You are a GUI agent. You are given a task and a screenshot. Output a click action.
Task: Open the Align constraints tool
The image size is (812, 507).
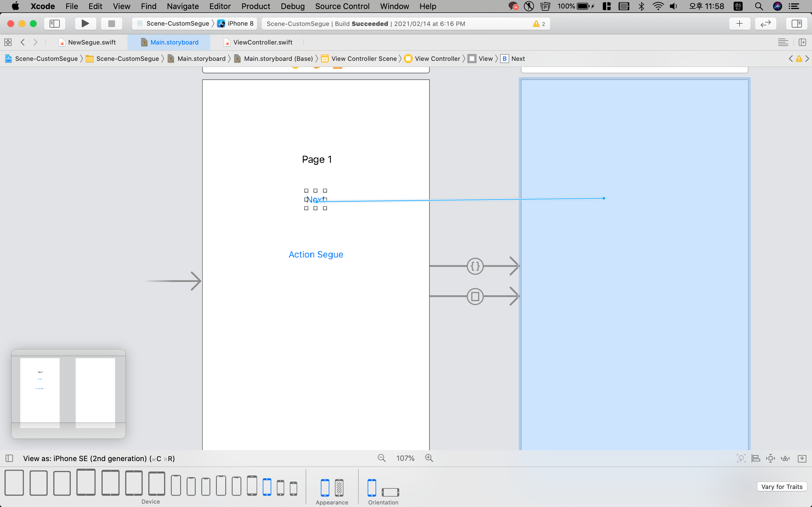[756, 458]
